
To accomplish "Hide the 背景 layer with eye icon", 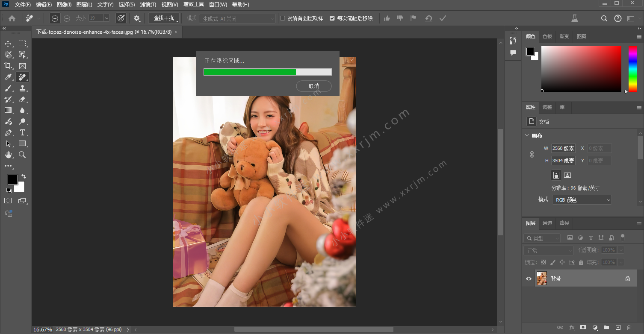I will coord(529,278).
